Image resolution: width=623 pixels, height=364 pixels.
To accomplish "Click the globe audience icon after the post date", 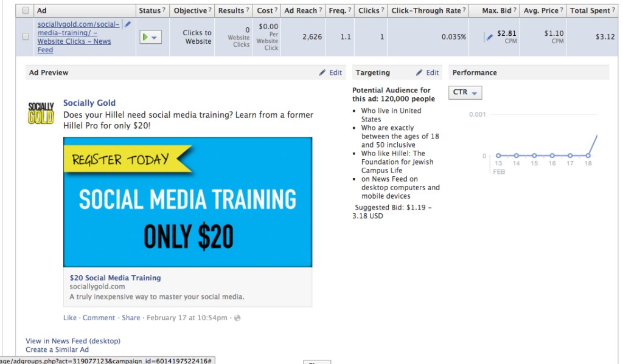I will coord(237,318).
